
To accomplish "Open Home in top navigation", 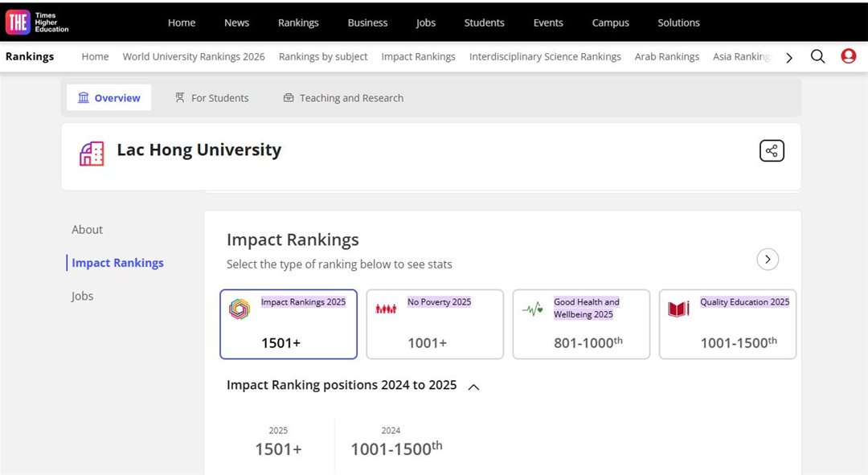I will click(182, 23).
